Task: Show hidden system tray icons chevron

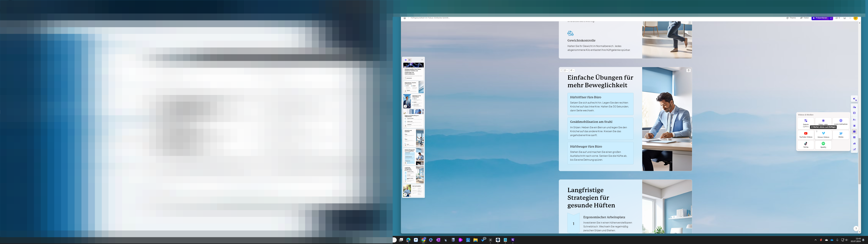Action: (x=815, y=240)
